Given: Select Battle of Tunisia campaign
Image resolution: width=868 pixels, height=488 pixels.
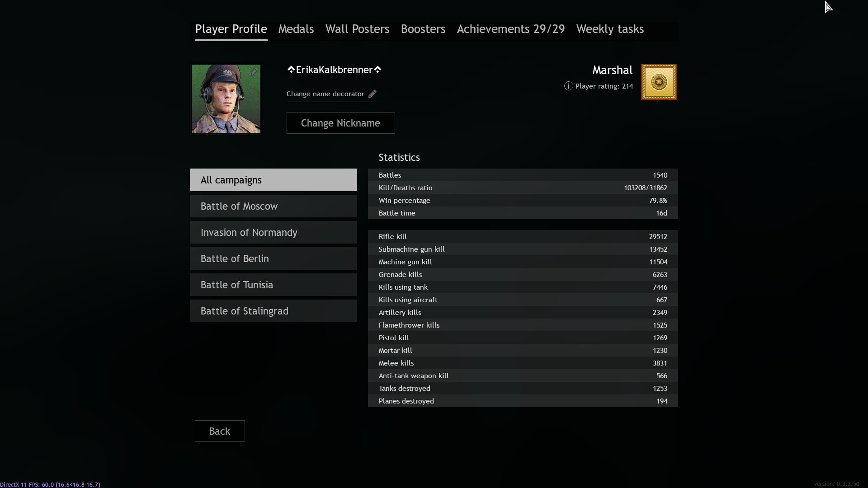Looking at the screenshot, I should (x=273, y=285).
